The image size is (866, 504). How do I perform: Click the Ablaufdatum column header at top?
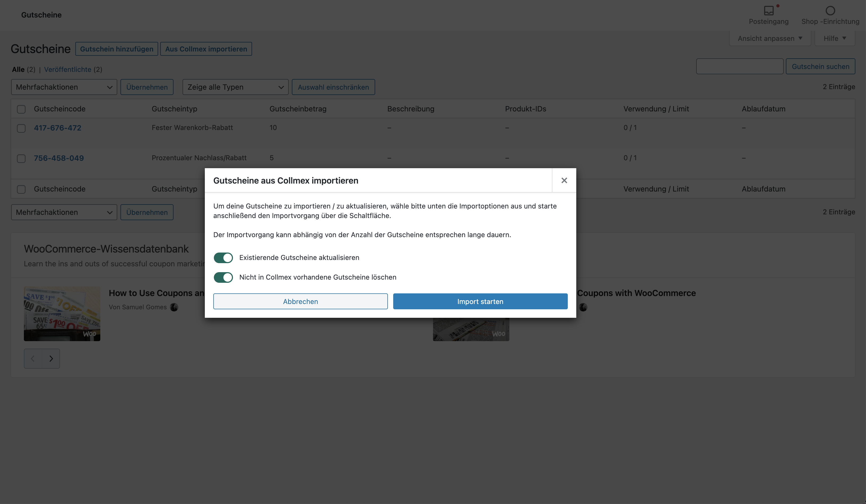click(763, 108)
